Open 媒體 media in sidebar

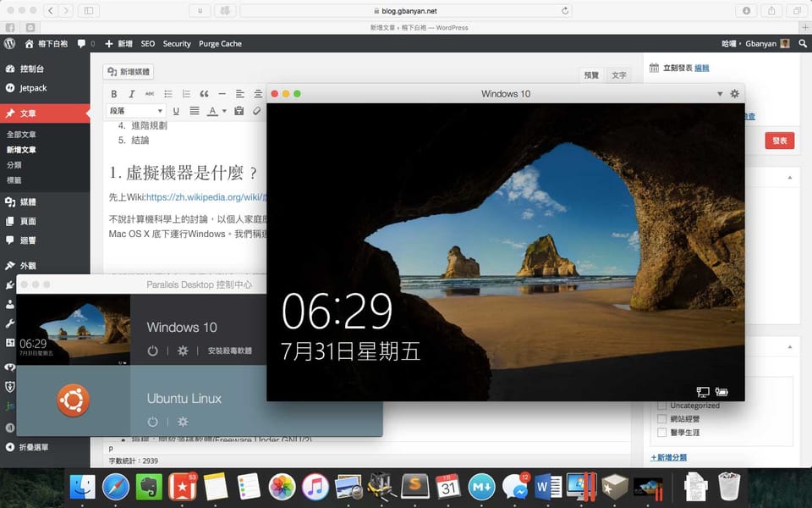coord(28,202)
